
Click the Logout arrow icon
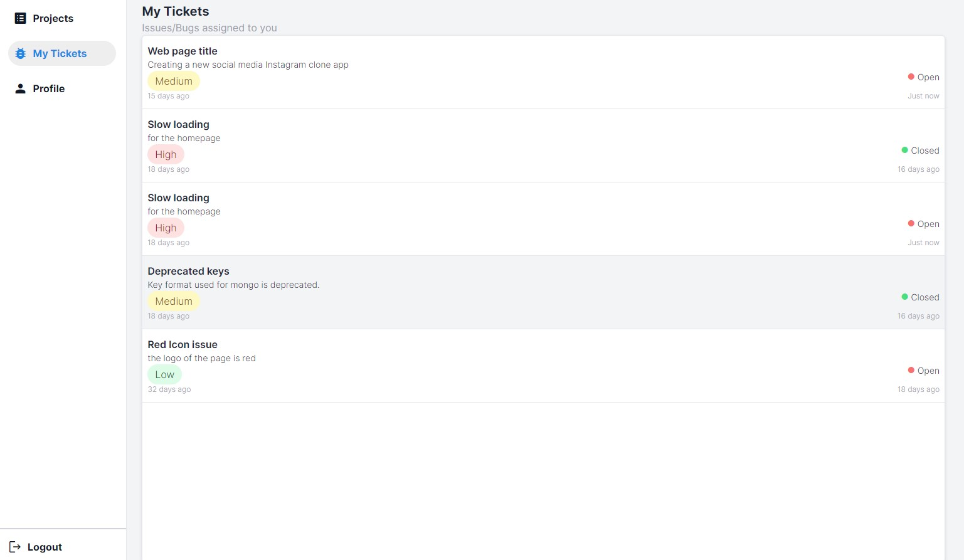[15, 547]
